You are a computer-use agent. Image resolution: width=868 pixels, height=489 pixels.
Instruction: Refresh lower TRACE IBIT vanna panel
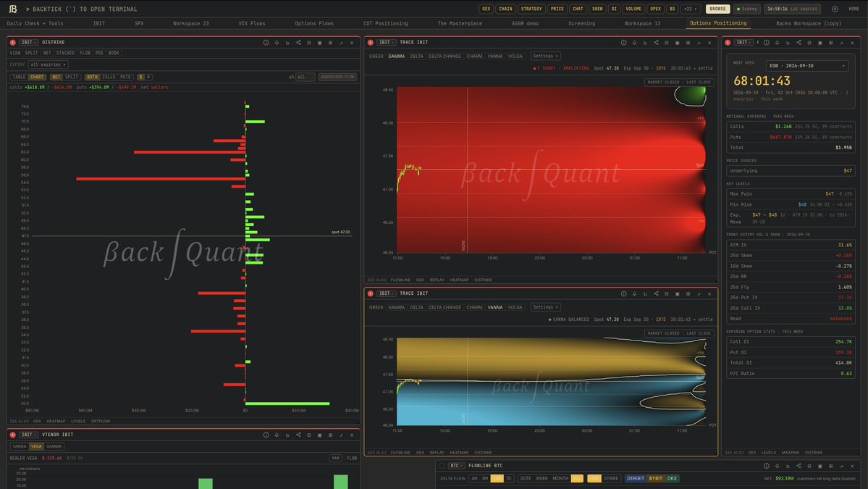click(645, 293)
